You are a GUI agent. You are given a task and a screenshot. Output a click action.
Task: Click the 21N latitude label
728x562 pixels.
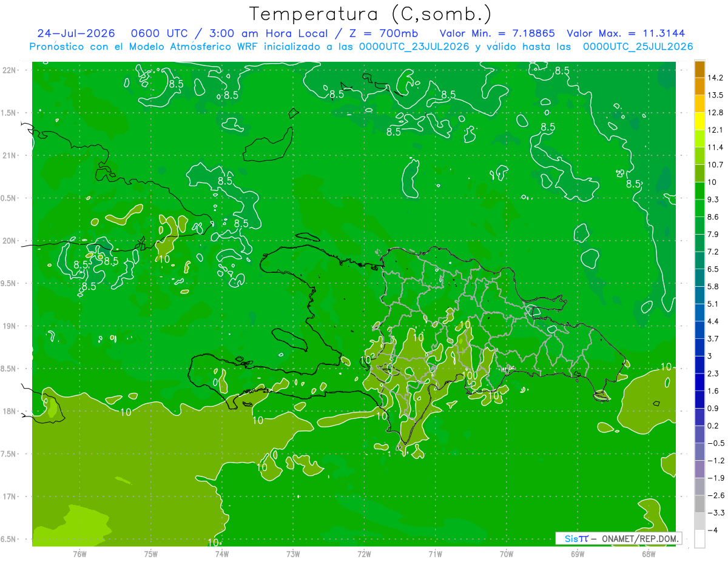8,155
